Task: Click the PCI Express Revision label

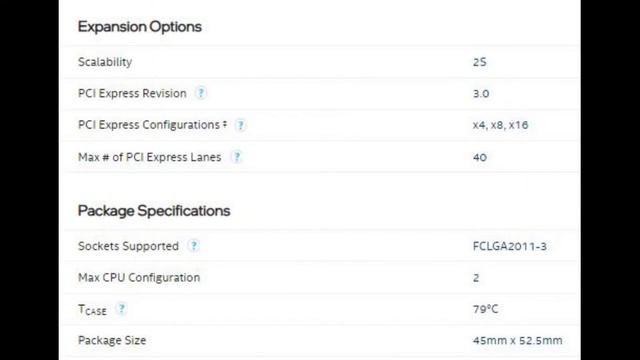Action: tap(132, 93)
